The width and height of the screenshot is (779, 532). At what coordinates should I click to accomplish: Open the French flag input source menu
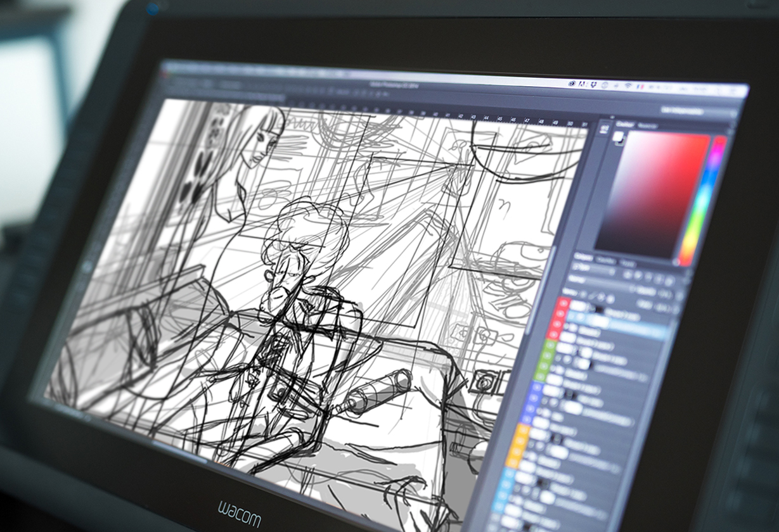pyautogui.click(x=640, y=86)
